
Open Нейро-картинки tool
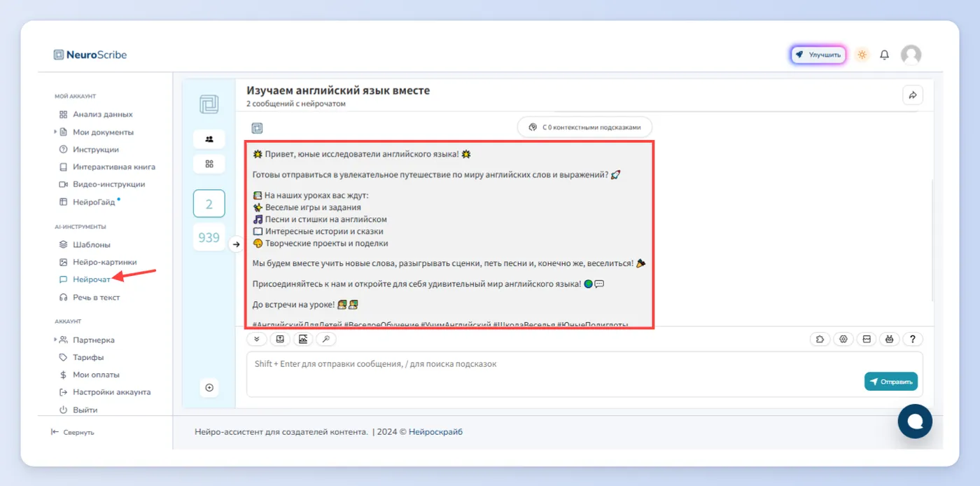pyautogui.click(x=104, y=262)
